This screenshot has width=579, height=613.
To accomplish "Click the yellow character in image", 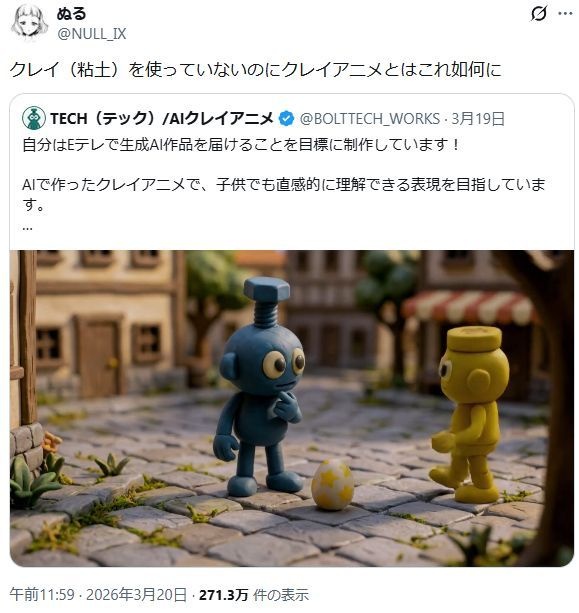I will [470, 414].
